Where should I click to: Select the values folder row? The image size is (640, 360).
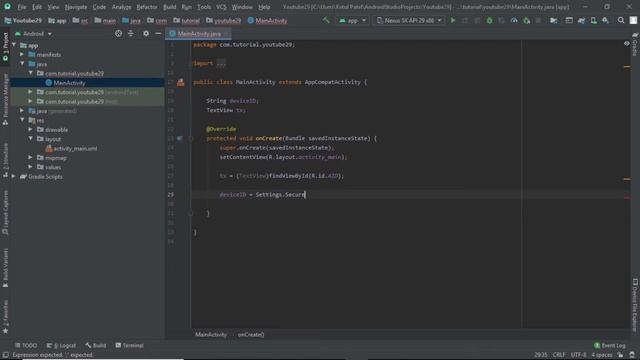coord(88,167)
